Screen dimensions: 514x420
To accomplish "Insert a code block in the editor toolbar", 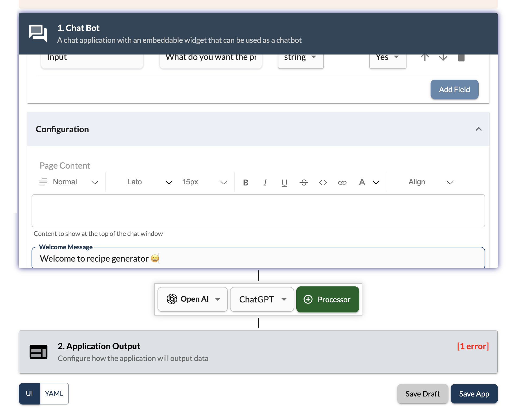I will [323, 182].
